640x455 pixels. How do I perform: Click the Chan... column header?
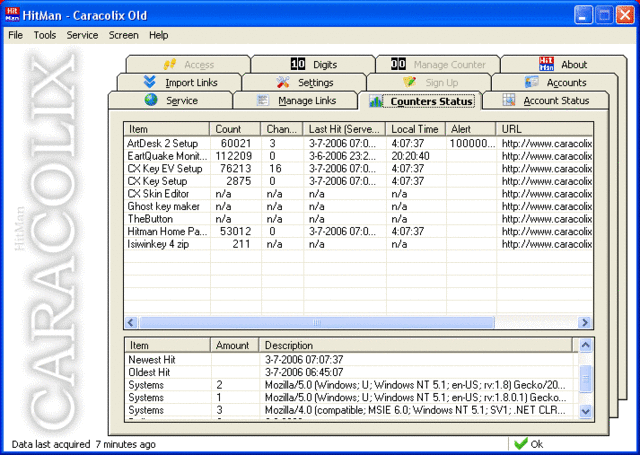[282, 129]
